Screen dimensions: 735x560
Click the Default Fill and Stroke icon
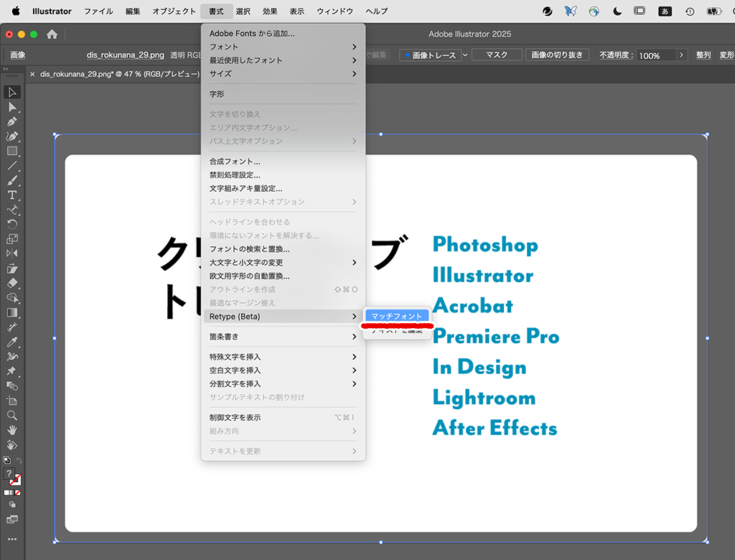6,460
